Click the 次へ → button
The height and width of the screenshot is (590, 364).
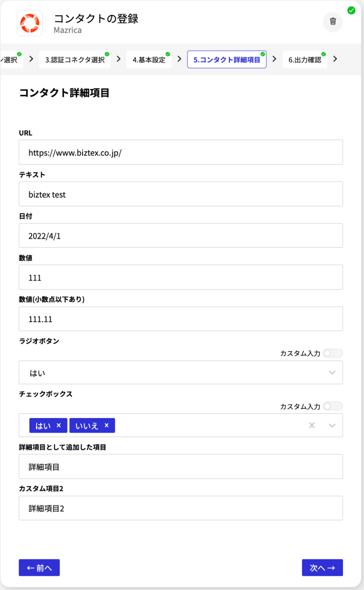(x=322, y=568)
